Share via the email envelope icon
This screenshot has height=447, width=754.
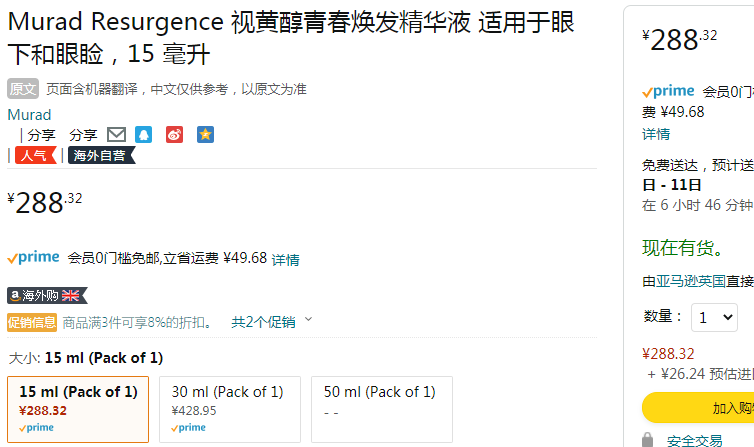point(116,135)
